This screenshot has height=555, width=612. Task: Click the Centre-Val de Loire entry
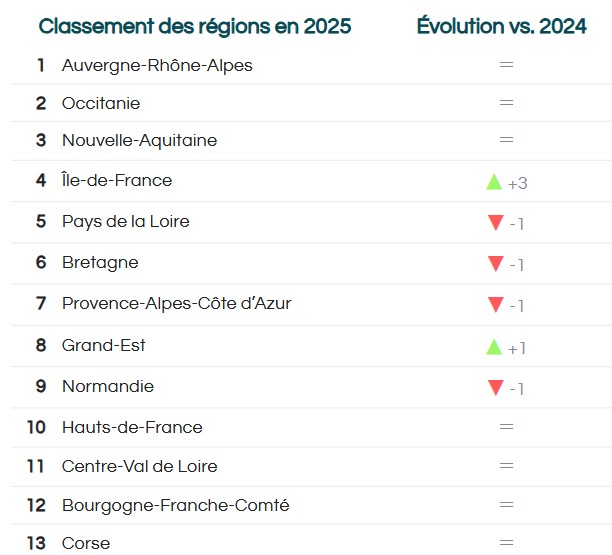[140, 466]
